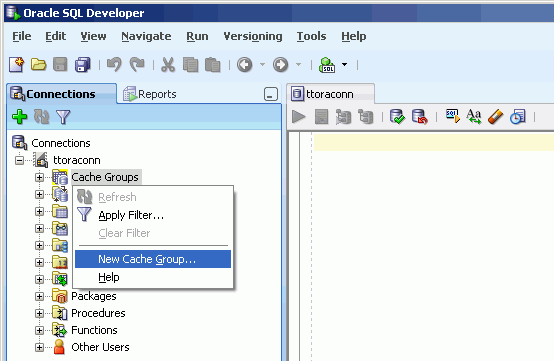Image resolution: width=554 pixels, height=361 pixels.
Task: Open the Versioning menu
Action: point(253,36)
